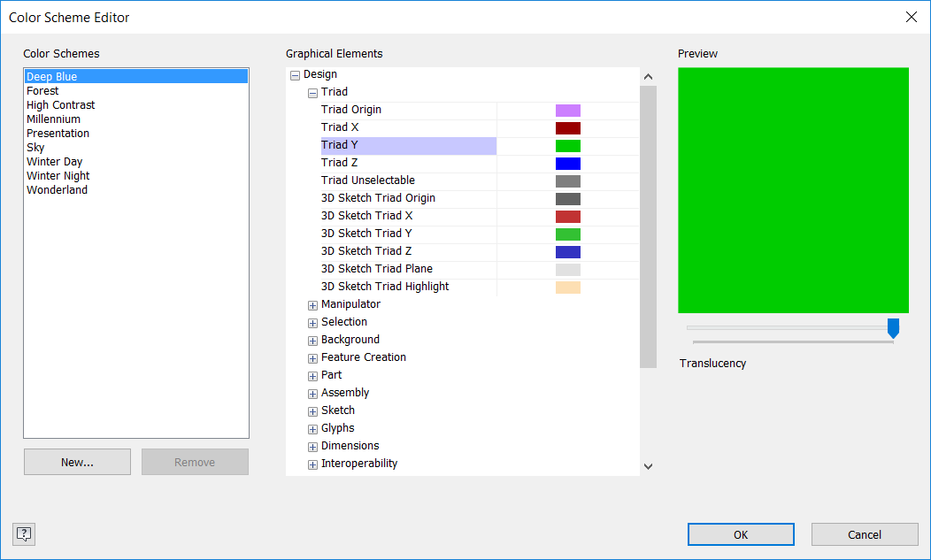Click the scroll up arrow of Graphical Elements
Viewport: 931px width, 560px height.
[x=649, y=77]
